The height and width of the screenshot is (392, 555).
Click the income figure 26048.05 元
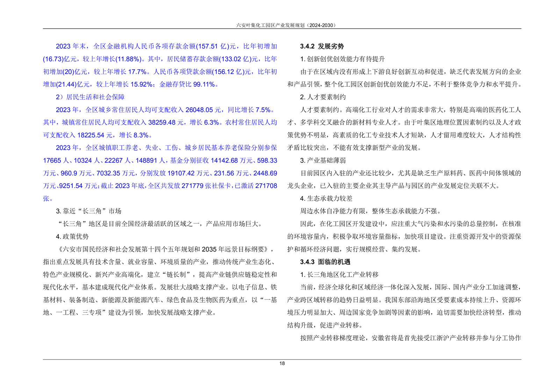[x=203, y=110]
